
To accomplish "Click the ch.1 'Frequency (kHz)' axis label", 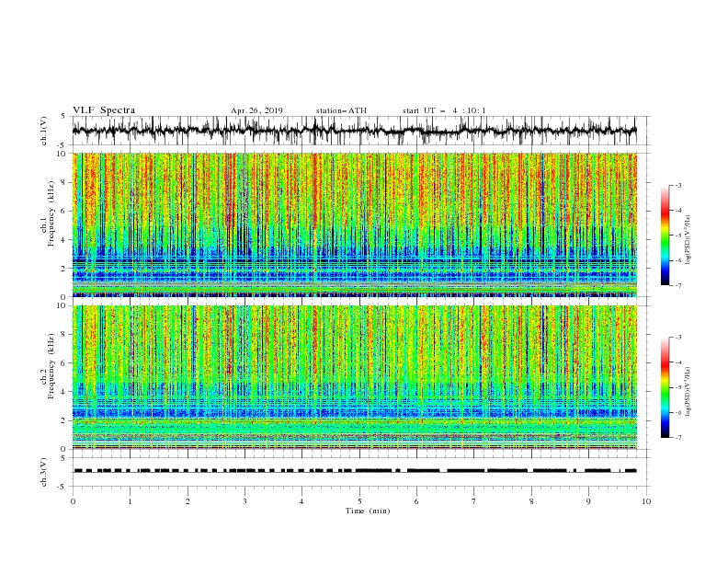I will (51, 213).
